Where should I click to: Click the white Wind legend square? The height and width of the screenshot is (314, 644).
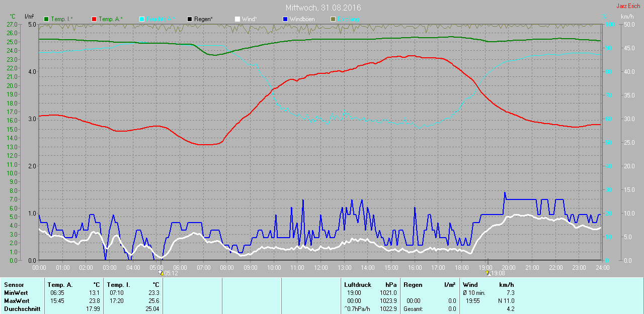(x=237, y=19)
